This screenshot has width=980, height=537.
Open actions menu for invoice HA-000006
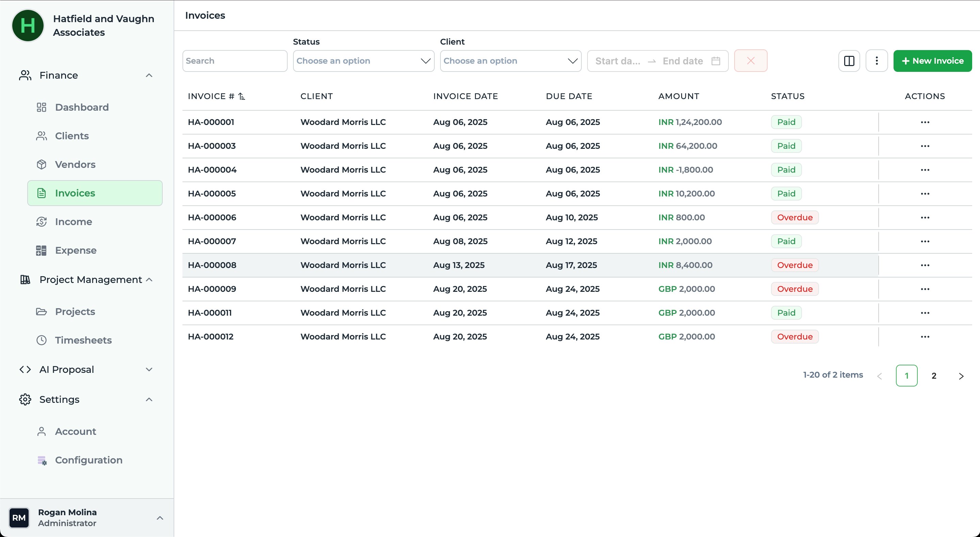[x=925, y=218]
